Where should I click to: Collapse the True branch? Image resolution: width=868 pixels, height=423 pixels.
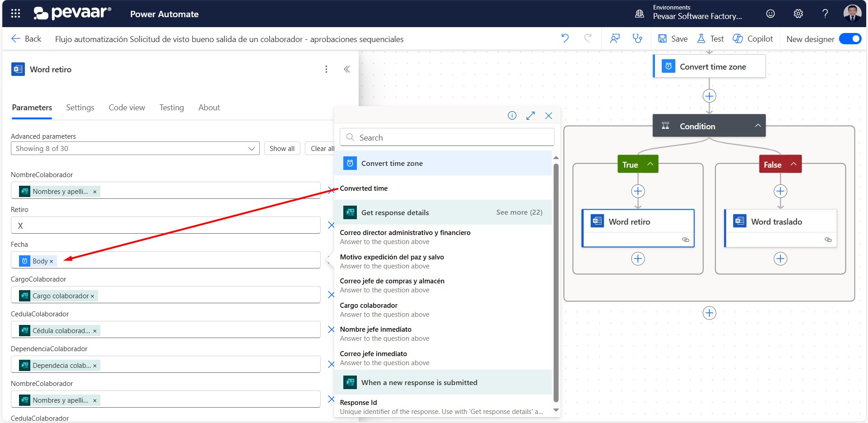[x=650, y=164]
